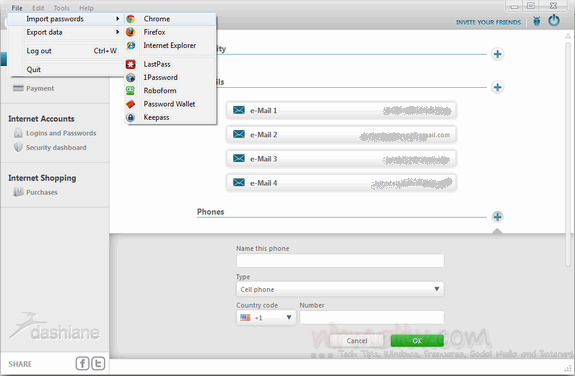Image resolution: width=575 pixels, height=376 pixels.
Task: Click the Phones section heading
Action: tap(210, 212)
